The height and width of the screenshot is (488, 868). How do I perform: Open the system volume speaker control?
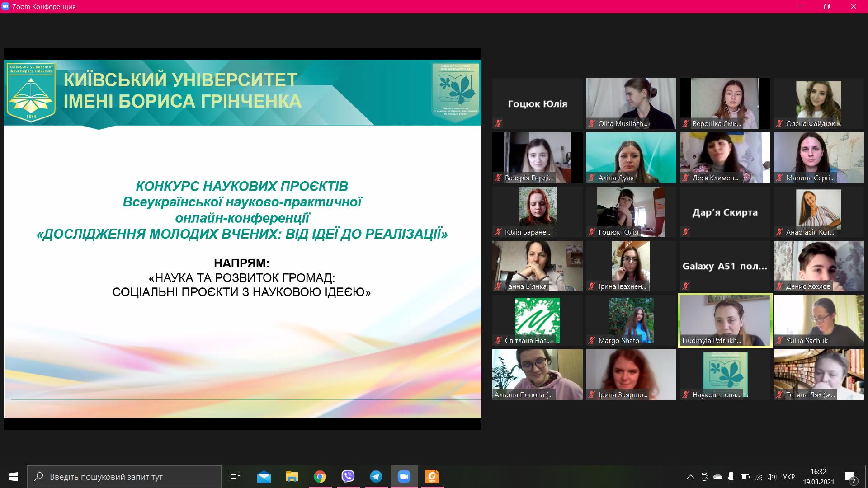pos(772,477)
